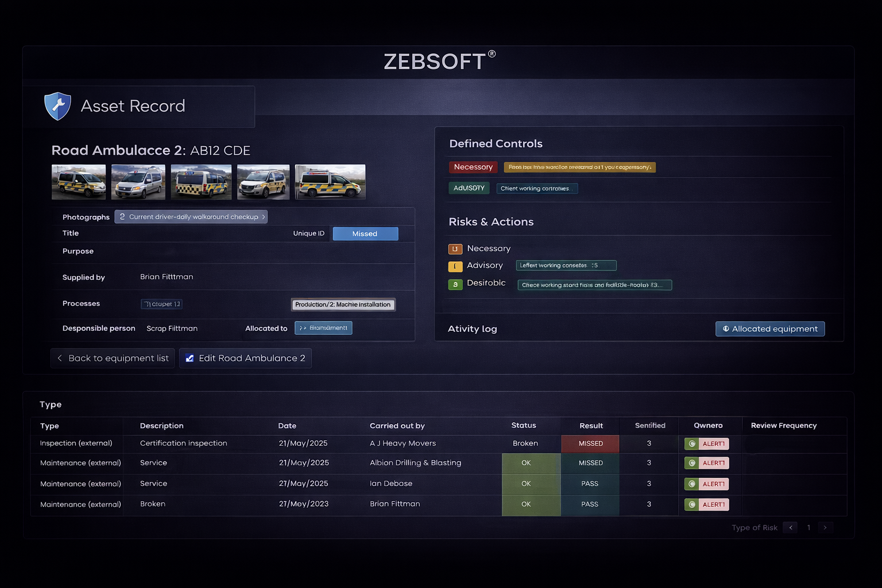Screen dimensions: 882x588
Task: Expand the Current driver-daily walkaround checkup chevron
Action: click(264, 217)
